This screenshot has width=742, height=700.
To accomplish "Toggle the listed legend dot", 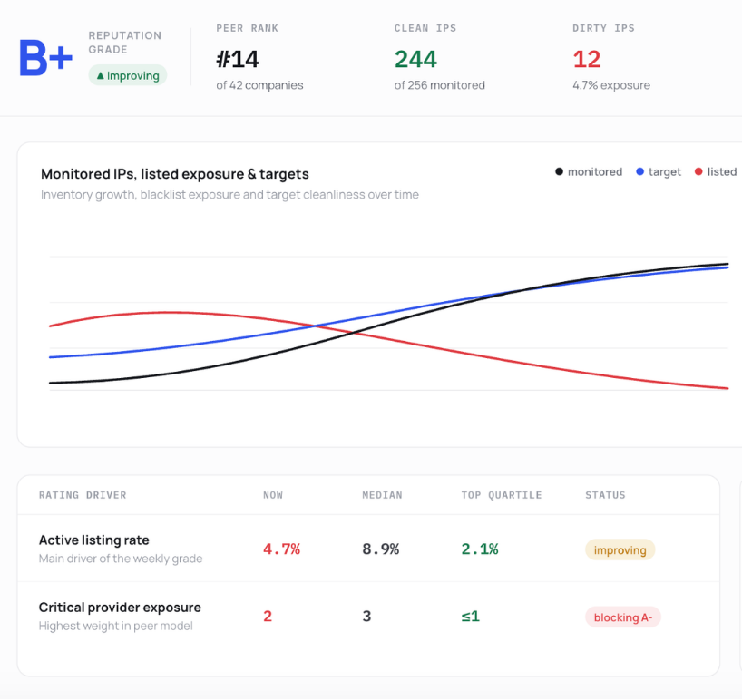I will pyautogui.click(x=698, y=171).
